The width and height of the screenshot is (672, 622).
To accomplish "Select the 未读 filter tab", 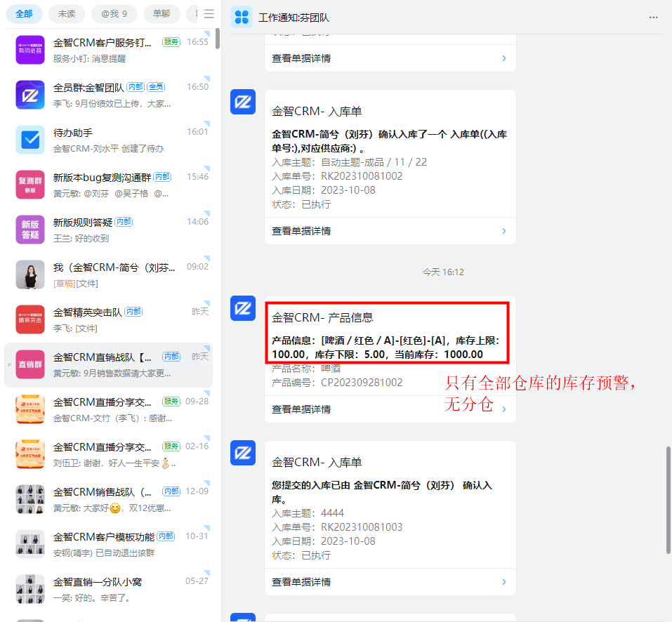I will (x=67, y=14).
